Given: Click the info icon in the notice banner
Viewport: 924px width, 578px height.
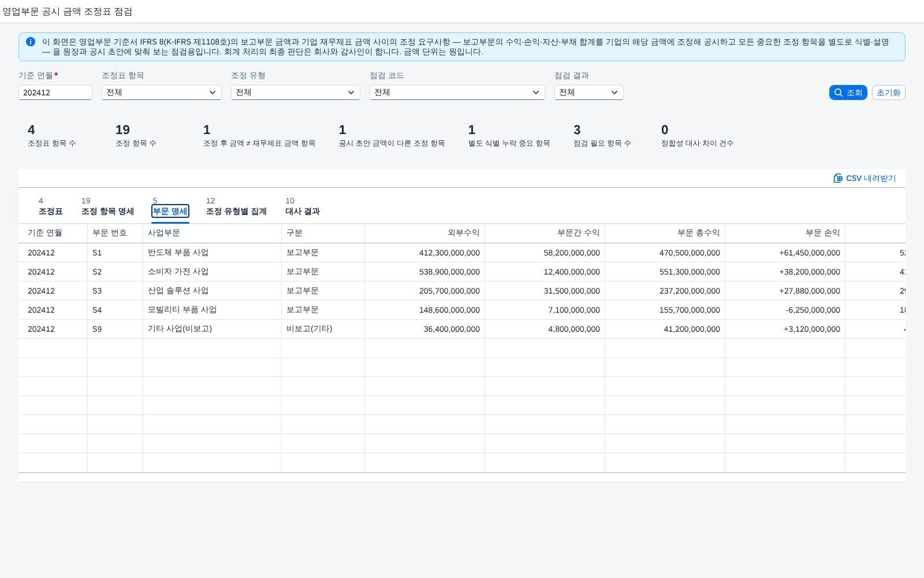Looking at the screenshot, I should tap(31, 42).
